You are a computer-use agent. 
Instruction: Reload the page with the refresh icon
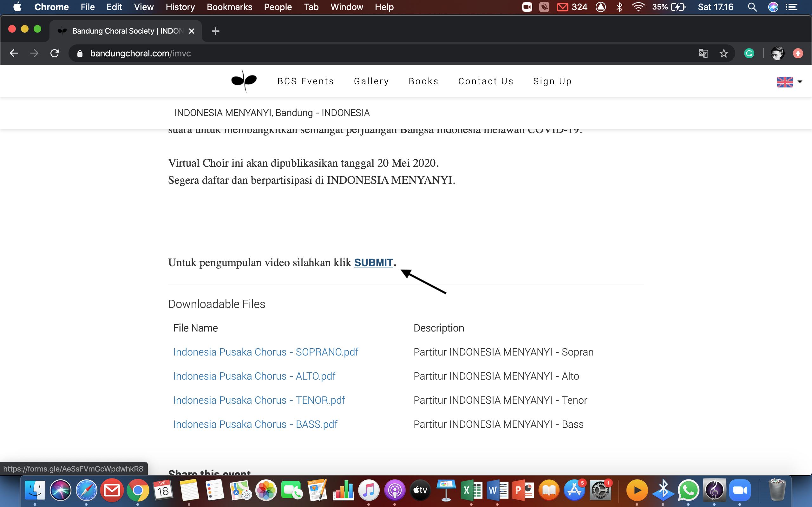[x=55, y=53]
